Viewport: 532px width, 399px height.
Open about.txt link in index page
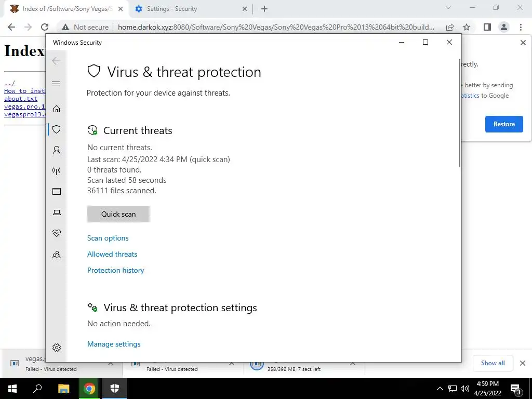[x=21, y=99]
